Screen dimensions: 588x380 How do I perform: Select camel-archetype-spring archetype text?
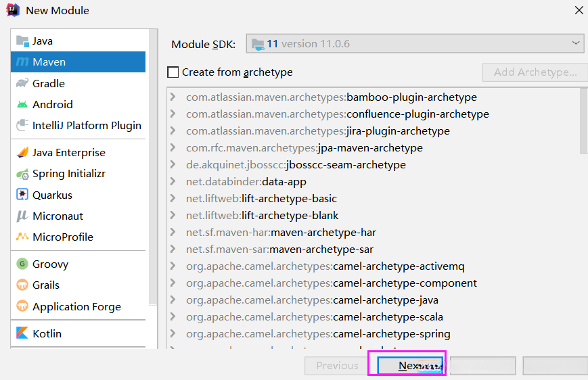pyautogui.click(x=319, y=333)
